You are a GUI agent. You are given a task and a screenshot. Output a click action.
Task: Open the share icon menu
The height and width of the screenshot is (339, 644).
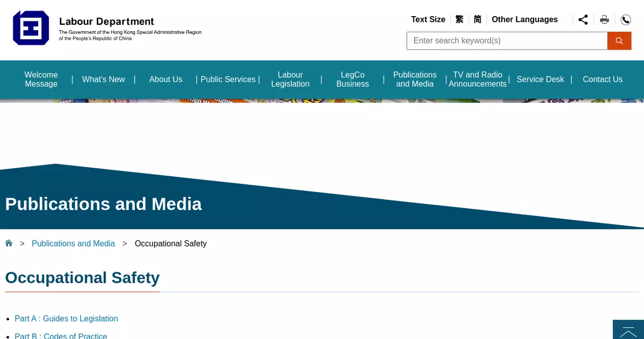pos(583,20)
